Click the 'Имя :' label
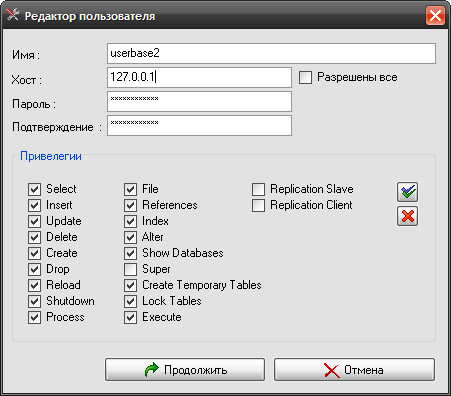 [26, 55]
